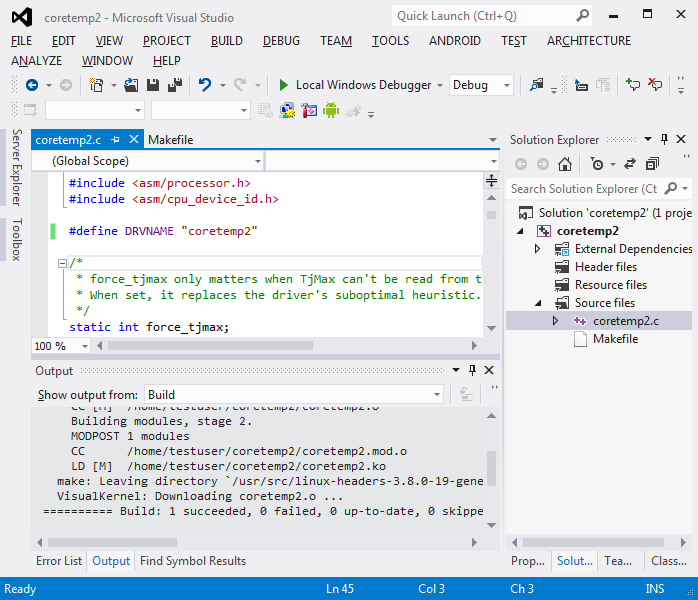Expand the External Dependencies node
Image resolution: width=698 pixels, height=600 pixels.
[538, 249]
